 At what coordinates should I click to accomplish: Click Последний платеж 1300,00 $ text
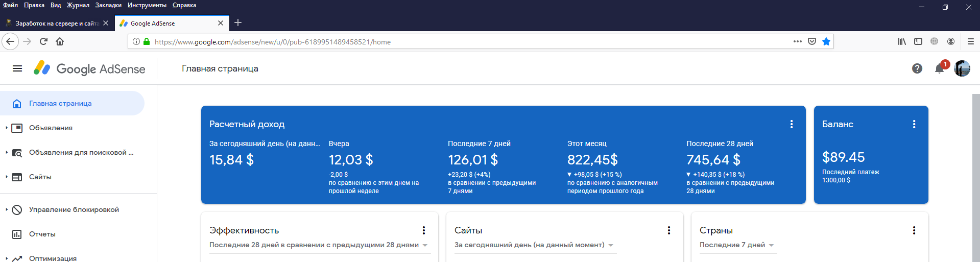(850, 176)
